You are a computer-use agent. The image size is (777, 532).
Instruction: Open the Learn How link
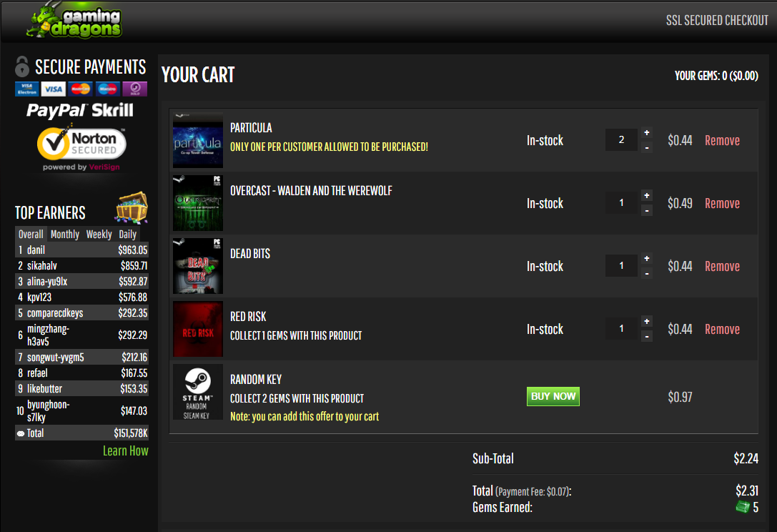click(x=125, y=450)
